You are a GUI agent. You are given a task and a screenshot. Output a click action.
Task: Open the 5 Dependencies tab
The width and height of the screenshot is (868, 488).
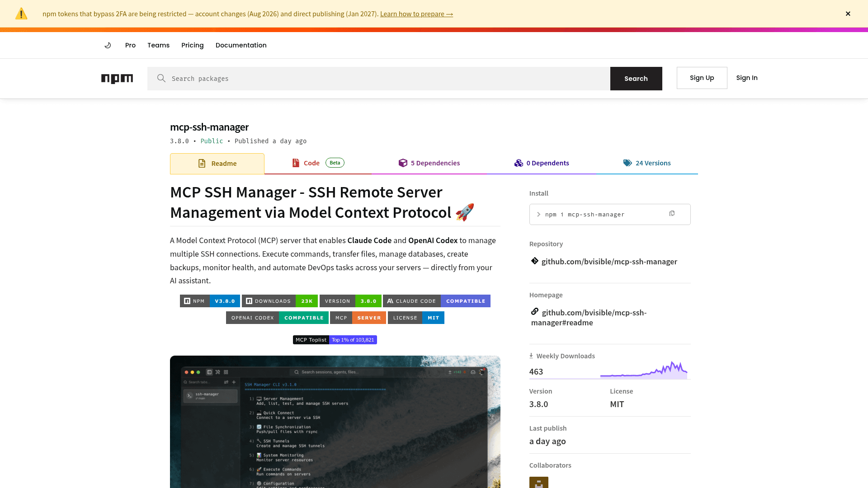(x=429, y=163)
